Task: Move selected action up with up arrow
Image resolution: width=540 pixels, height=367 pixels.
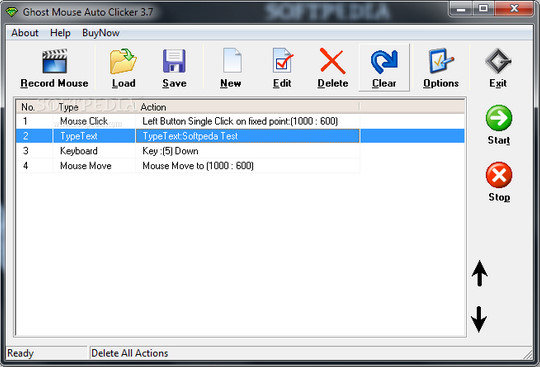Action: click(x=479, y=274)
